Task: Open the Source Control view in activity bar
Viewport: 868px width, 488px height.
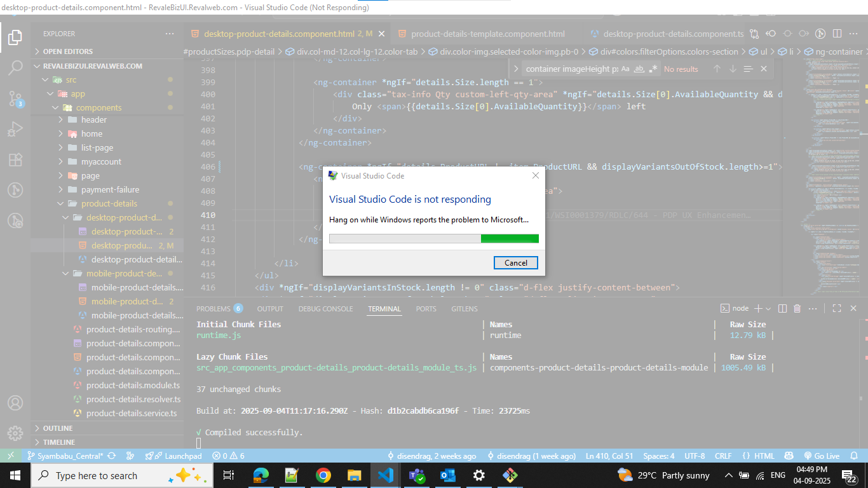Action: point(15,97)
